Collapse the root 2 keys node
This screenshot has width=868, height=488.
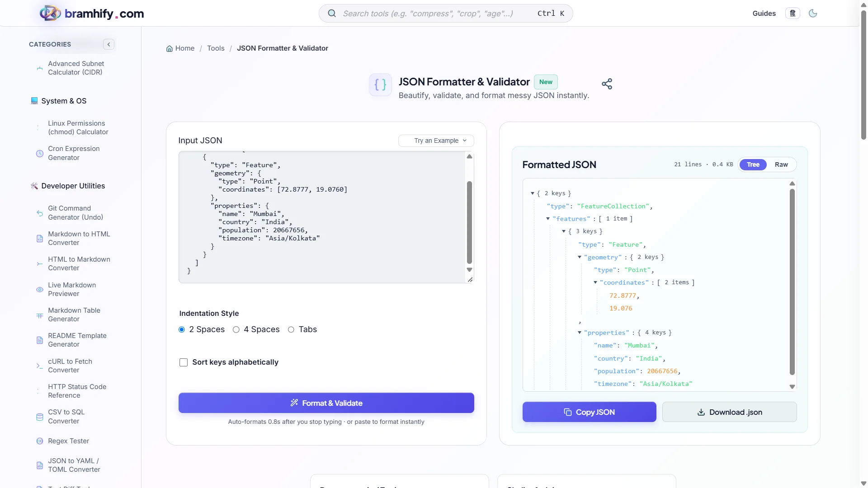coord(533,193)
